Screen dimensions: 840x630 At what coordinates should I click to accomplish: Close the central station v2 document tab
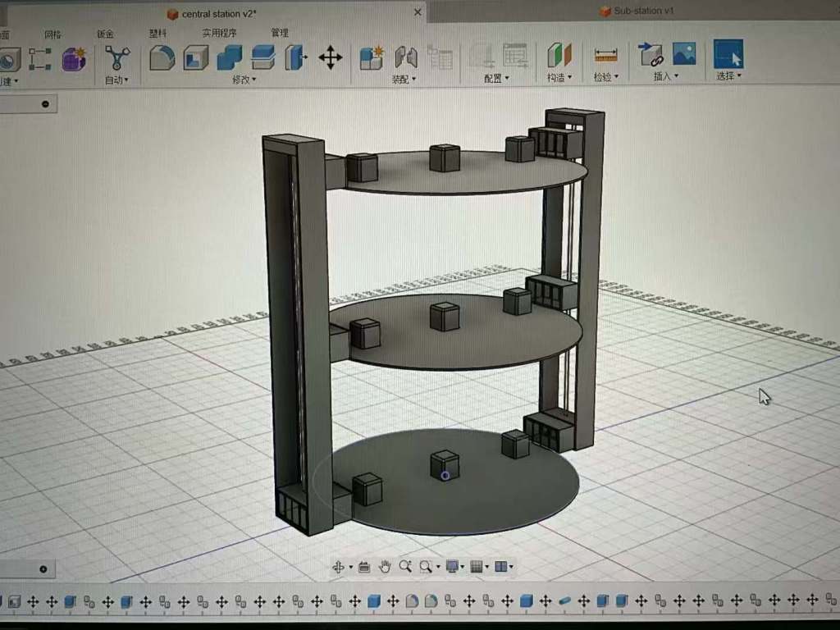418,12
